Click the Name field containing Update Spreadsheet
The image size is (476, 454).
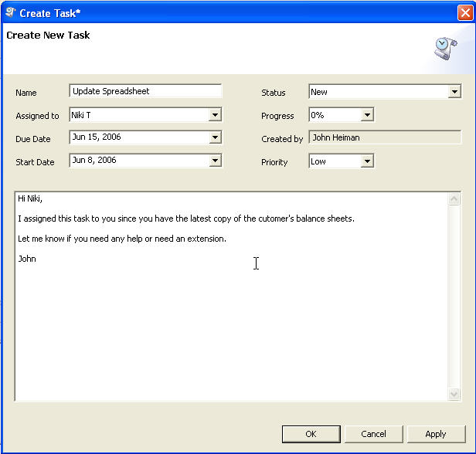coord(144,91)
